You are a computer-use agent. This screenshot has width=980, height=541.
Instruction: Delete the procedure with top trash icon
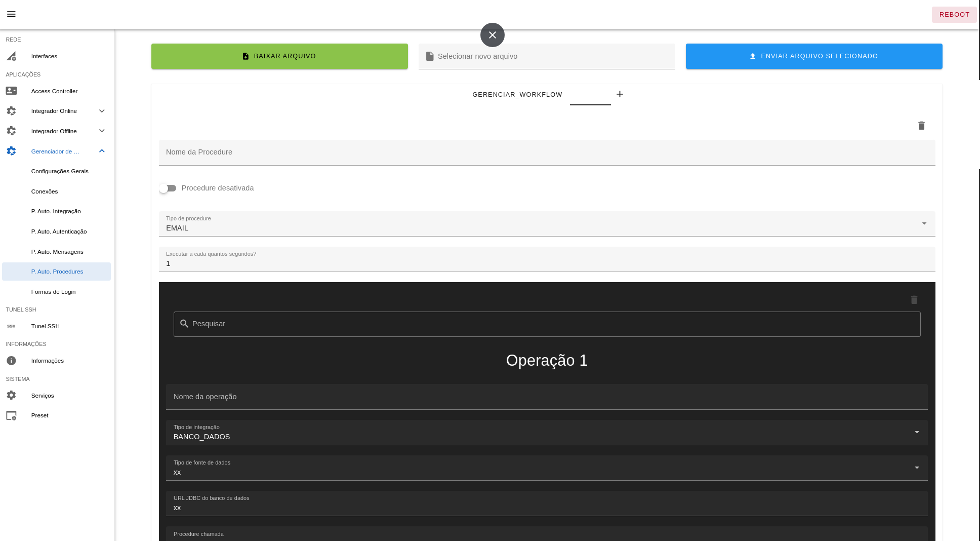(x=921, y=126)
